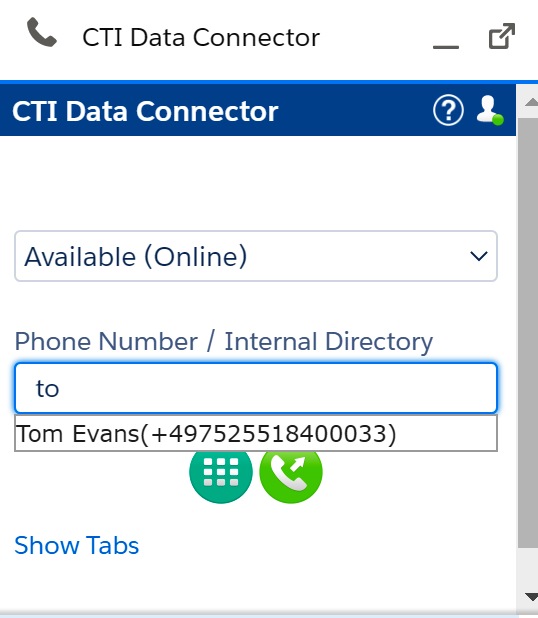Image resolution: width=538 pixels, height=618 pixels.
Task: Open the help question mark icon
Action: pos(448,110)
